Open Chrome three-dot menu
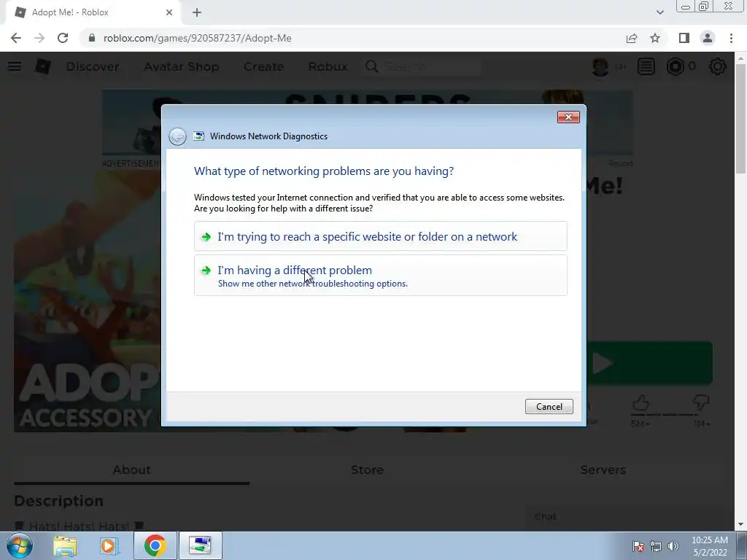The width and height of the screenshot is (747, 560). point(731,38)
